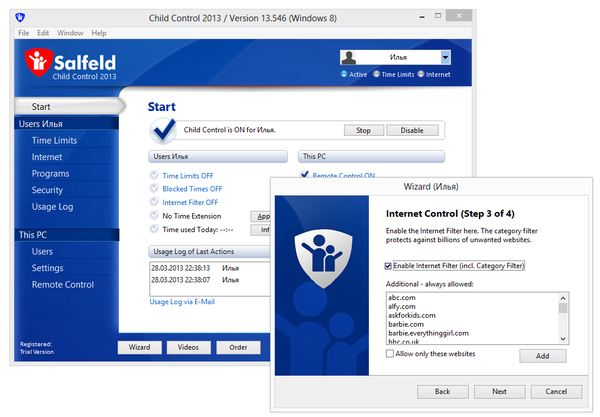Click the Wizard button at bottom
The height and width of the screenshot is (417, 600).
[x=139, y=347]
